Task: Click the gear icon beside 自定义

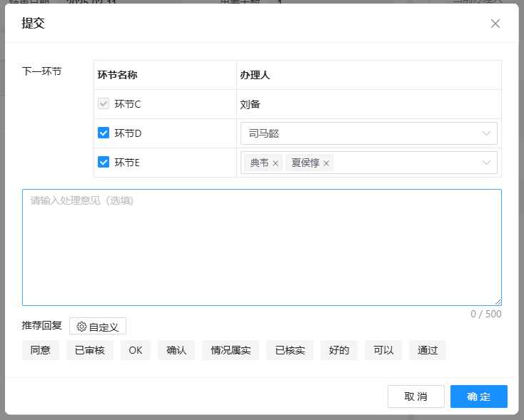Action: (x=81, y=327)
